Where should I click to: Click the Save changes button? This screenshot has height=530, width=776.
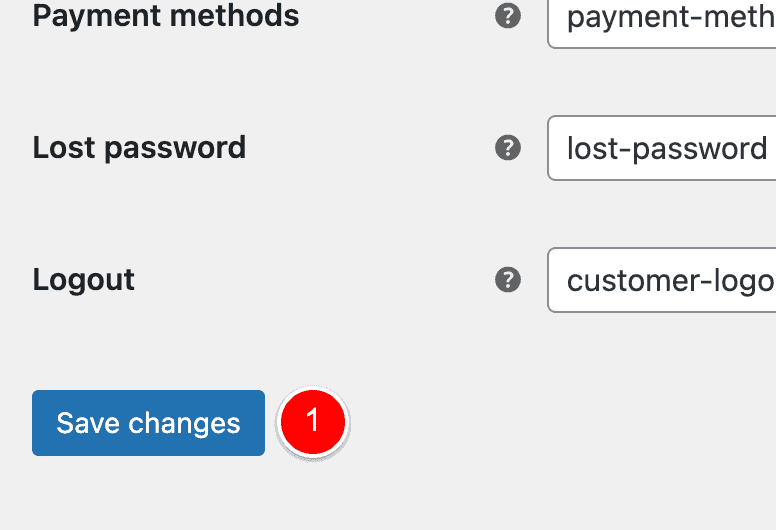coord(148,423)
